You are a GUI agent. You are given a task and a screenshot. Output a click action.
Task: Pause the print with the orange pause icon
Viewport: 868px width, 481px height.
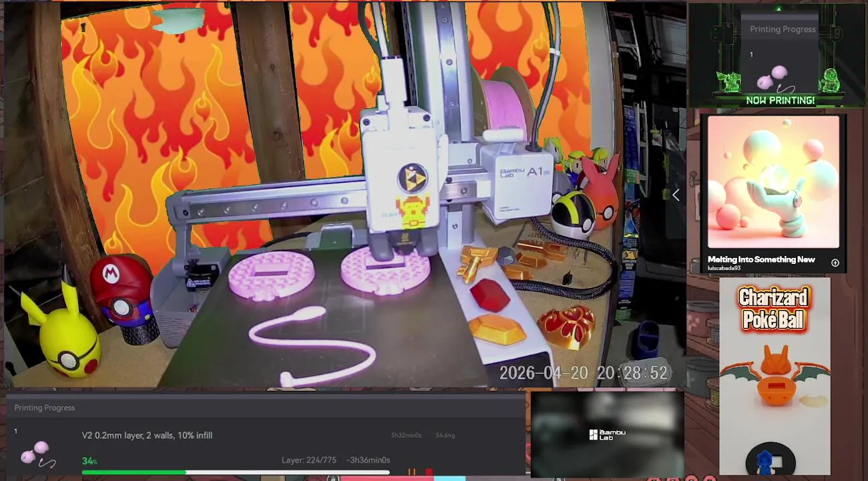click(x=411, y=472)
